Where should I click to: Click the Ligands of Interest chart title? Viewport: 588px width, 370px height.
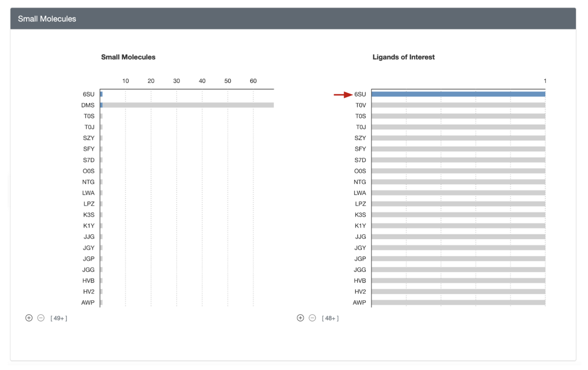[x=403, y=57]
